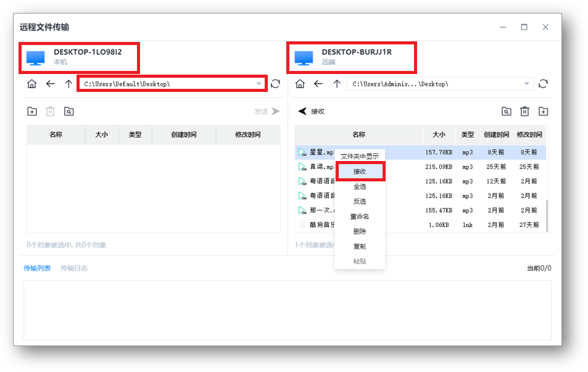Sort local files by 创建时间 column
This screenshot has height=372, width=588.
coord(184,134)
